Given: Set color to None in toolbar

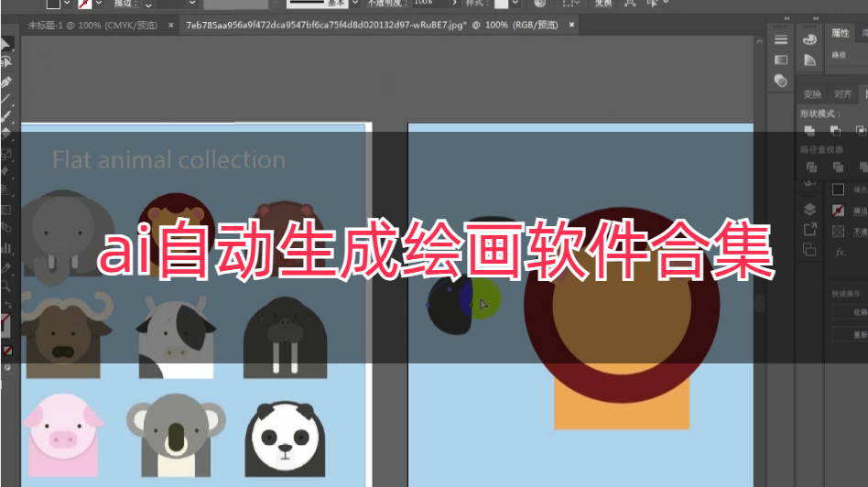Looking at the screenshot, I should point(7,351).
